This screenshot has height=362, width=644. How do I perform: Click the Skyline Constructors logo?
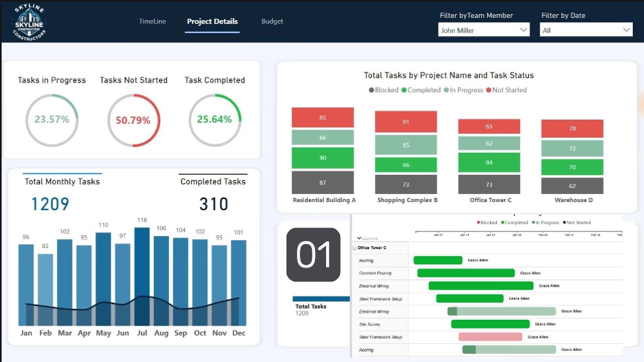point(29,23)
